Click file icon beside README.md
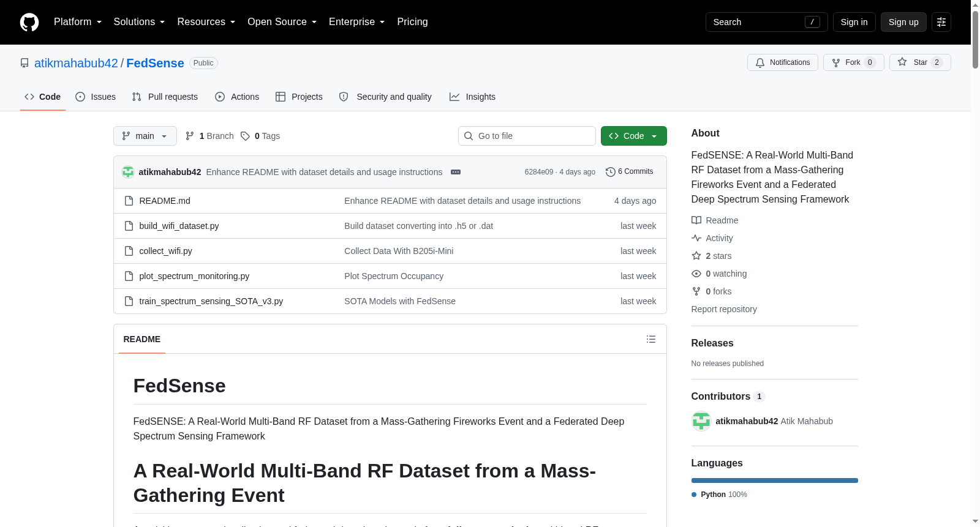Screen dimensions: 980x527 click(x=129, y=201)
